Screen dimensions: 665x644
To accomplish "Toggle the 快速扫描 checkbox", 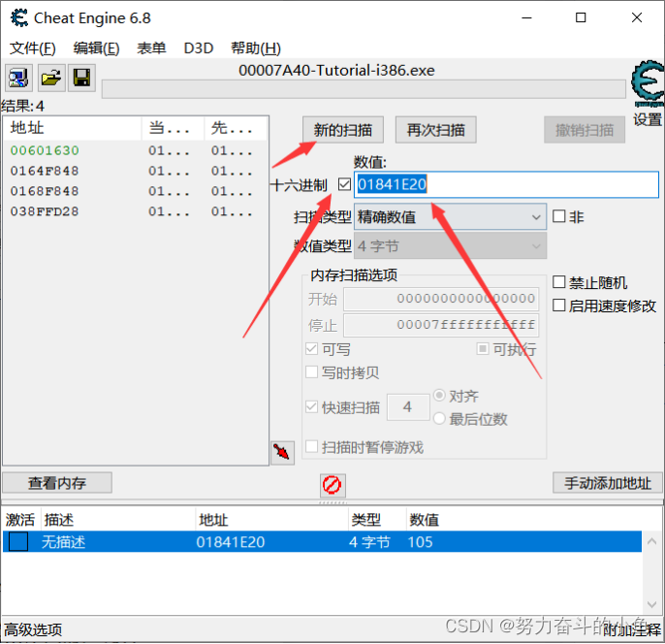I will coord(312,406).
